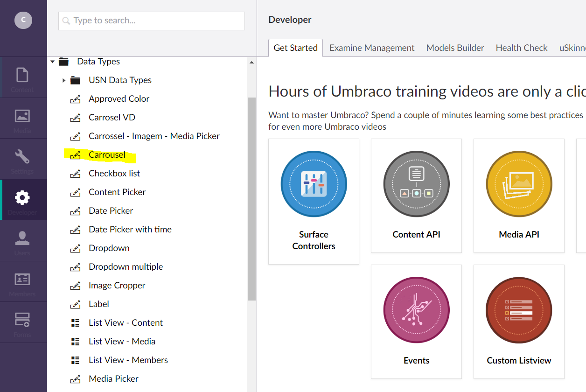
Task: Select the highlighted Carrousel data type
Action: point(107,155)
